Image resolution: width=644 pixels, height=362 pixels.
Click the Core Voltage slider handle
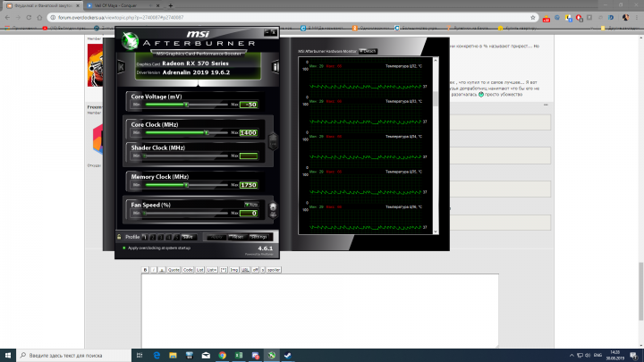186,105
